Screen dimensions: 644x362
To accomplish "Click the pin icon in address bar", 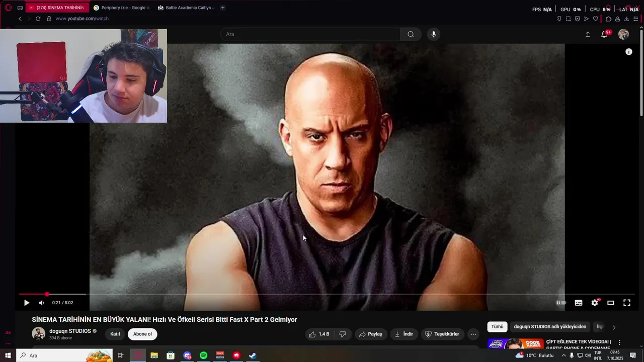I will pyautogui.click(x=559, y=19).
